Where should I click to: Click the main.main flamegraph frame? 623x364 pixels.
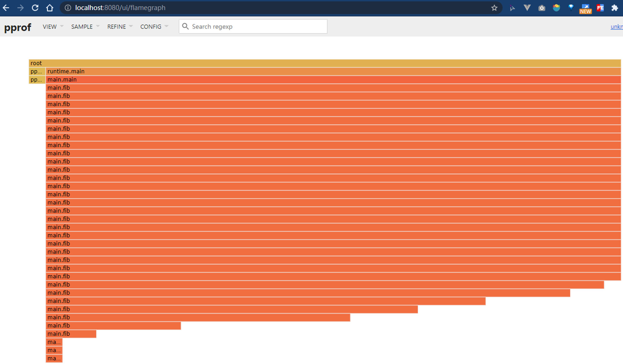pos(333,80)
